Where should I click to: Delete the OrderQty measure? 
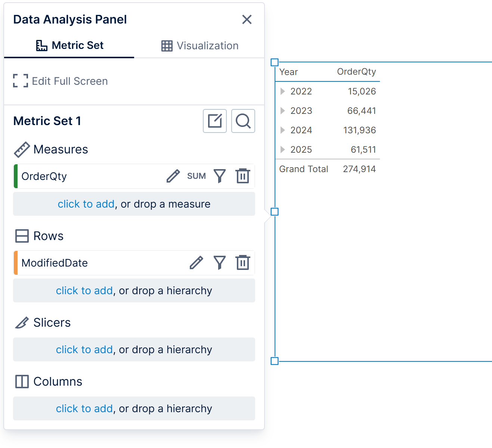click(243, 176)
